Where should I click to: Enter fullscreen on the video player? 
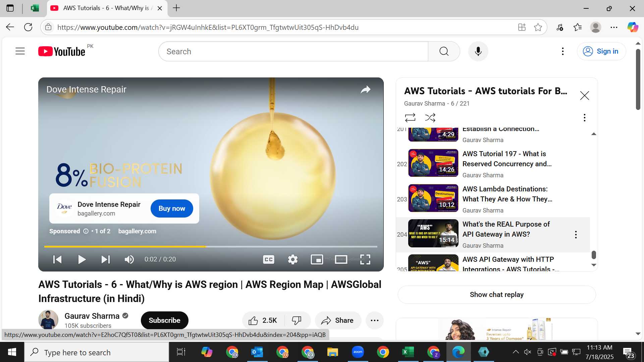[x=365, y=259]
